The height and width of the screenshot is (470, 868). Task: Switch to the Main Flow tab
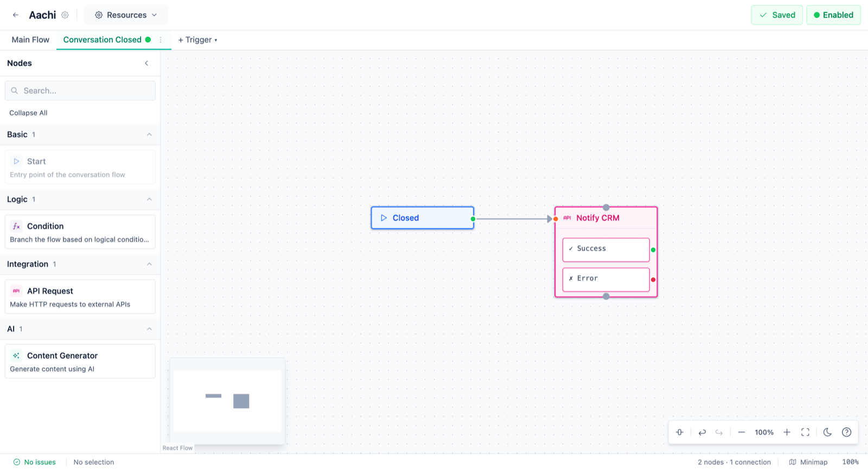(x=30, y=40)
